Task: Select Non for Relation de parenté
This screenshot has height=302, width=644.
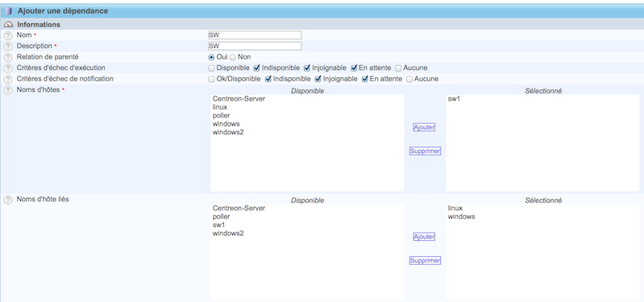Action: [232, 57]
